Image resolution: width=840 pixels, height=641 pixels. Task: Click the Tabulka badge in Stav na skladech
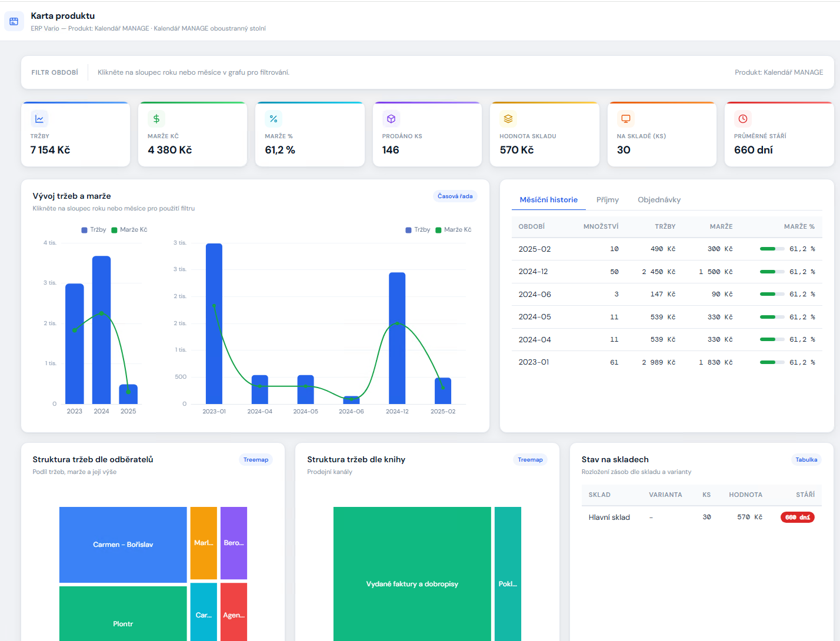[x=806, y=460]
